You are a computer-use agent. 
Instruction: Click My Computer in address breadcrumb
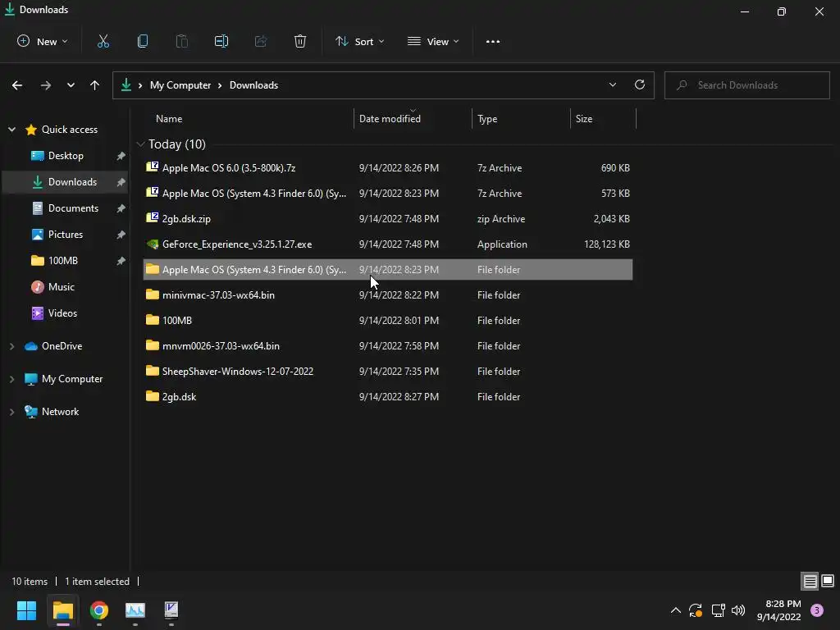180,85
